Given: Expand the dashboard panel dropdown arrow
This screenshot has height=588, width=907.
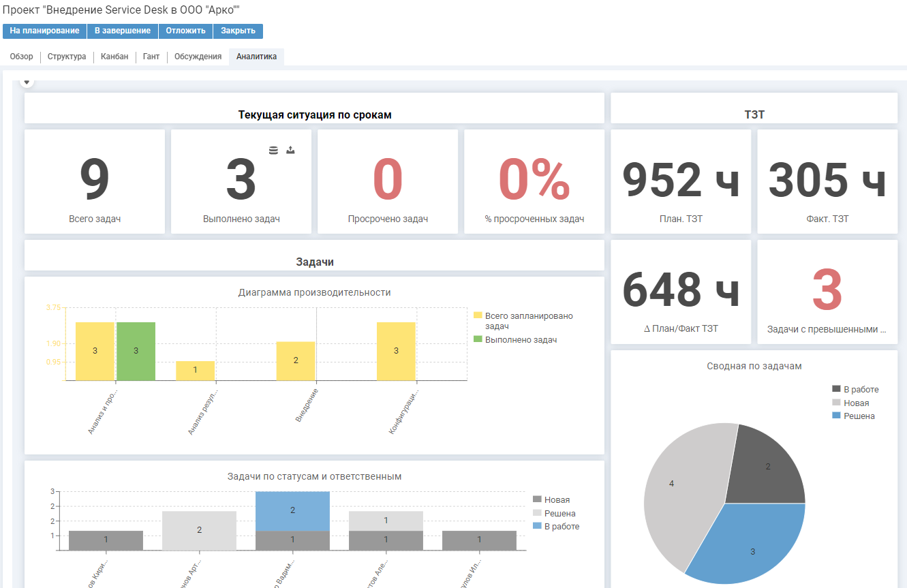Looking at the screenshot, I should 27,82.
